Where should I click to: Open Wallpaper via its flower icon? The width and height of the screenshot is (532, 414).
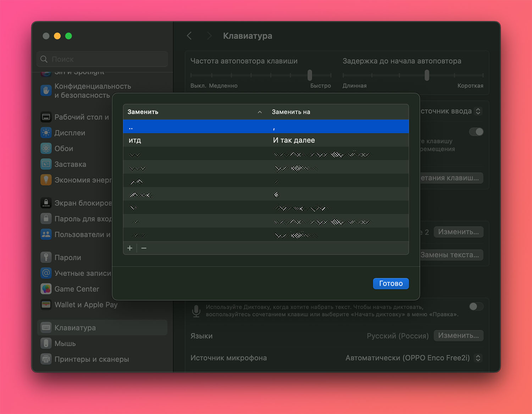[x=46, y=148]
